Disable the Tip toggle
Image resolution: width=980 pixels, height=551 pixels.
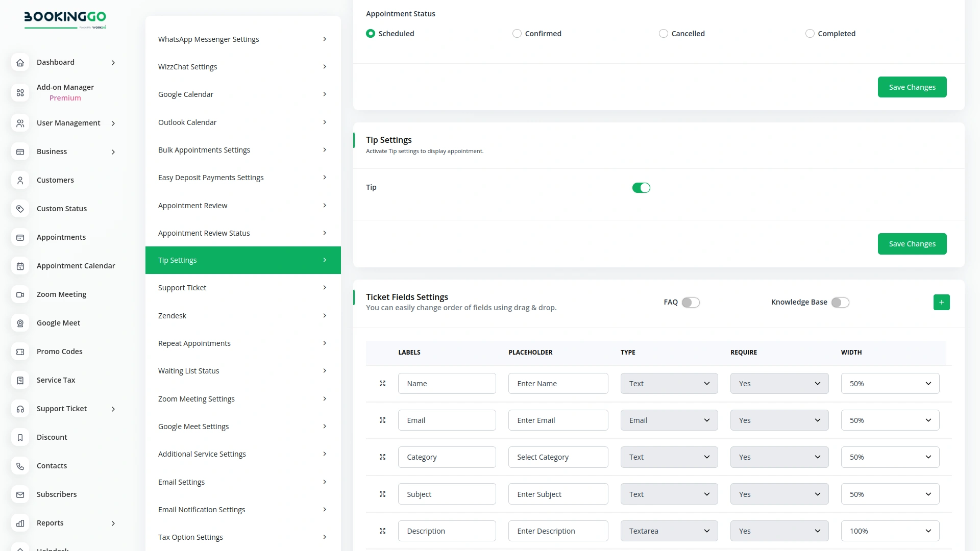click(x=641, y=187)
